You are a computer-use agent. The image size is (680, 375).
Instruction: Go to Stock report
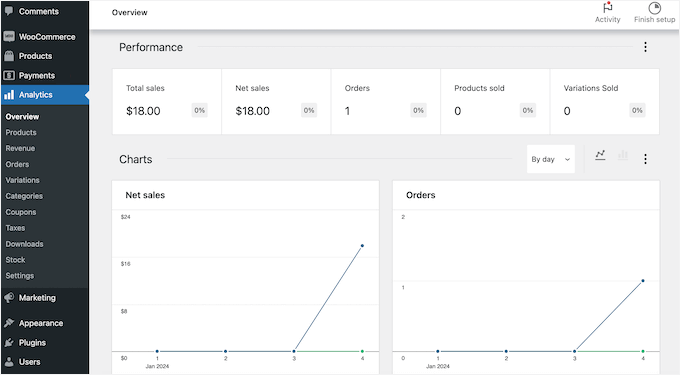click(15, 260)
